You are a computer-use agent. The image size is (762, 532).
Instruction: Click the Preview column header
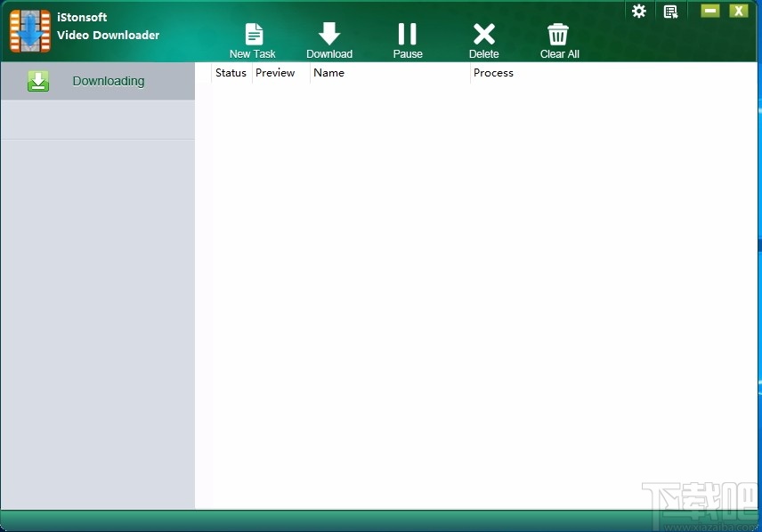pyautogui.click(x=275, y=73)
